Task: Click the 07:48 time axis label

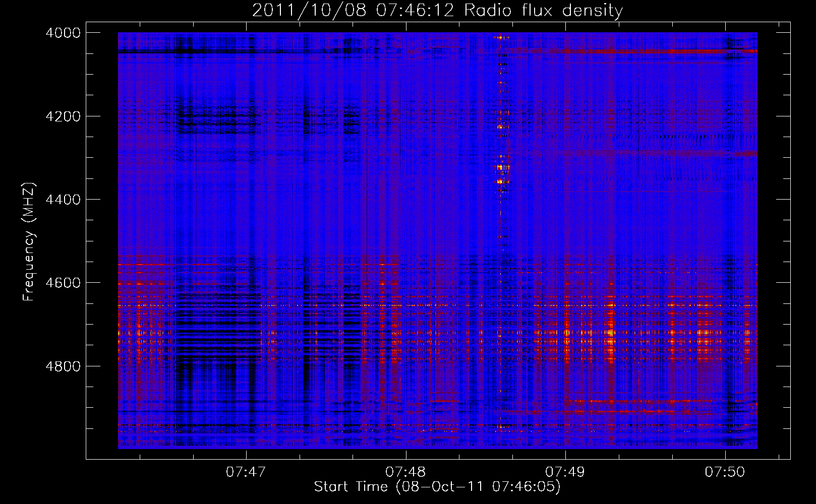Action: pos(405,472)
